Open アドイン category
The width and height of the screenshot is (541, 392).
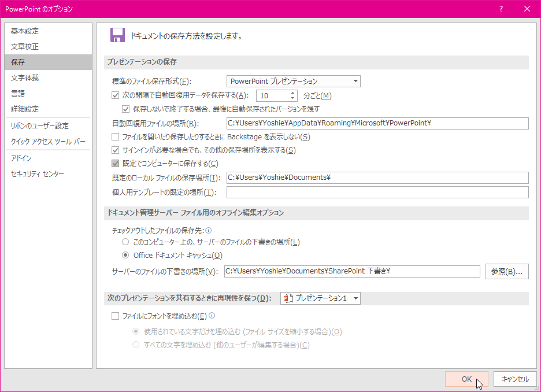pos(49,158)
